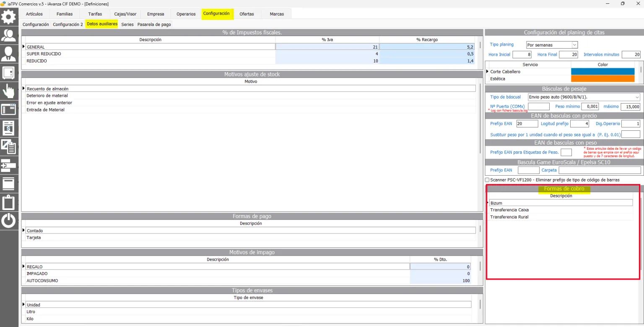Open the Pasarela de pago sub-tab
This screenshot has width=644, height=327.
click(x=154, y=24)
